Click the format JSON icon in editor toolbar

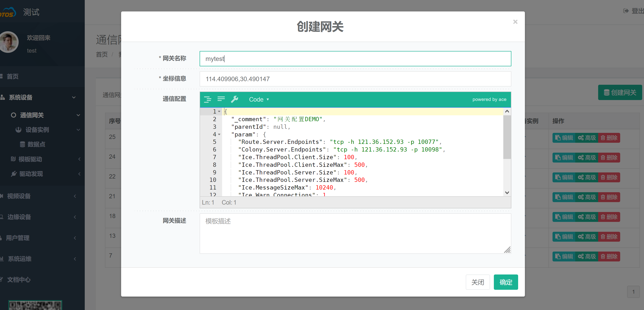pos(207,99)
